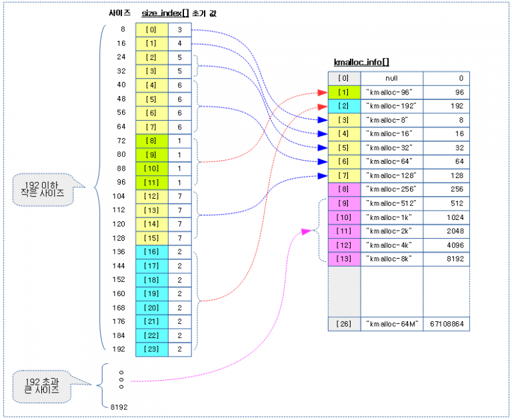Click size_index cell [1]

point(152,43)
